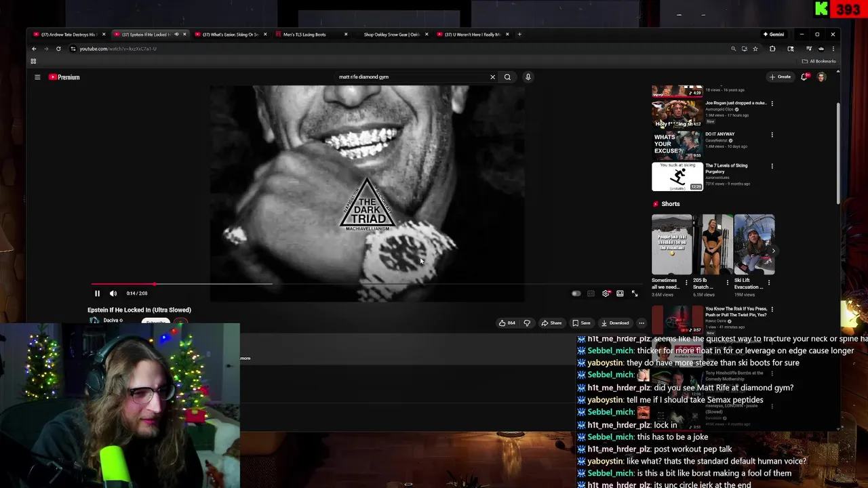Open the YouTube notifications bell
Screen dimensions: 868x488
point(804,77)
